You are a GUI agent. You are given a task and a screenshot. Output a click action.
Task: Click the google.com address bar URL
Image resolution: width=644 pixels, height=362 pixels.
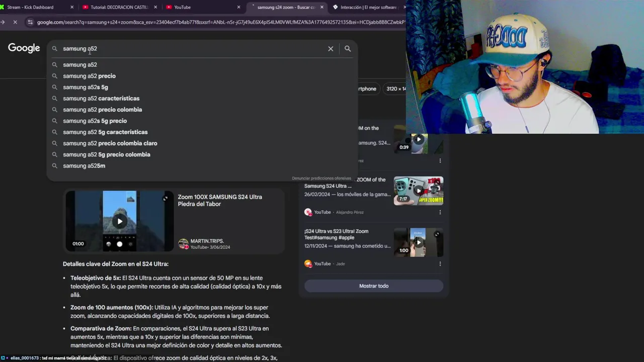tap(220, 22)
